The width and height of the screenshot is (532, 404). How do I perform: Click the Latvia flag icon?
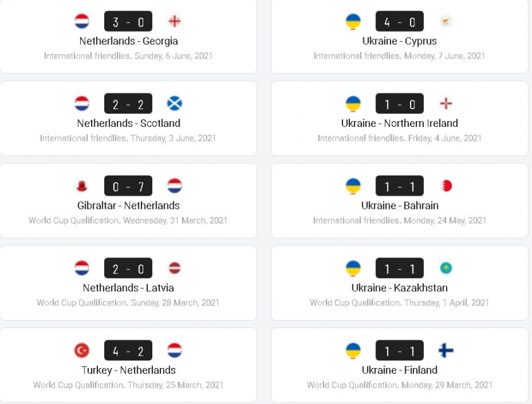point(174,268)
